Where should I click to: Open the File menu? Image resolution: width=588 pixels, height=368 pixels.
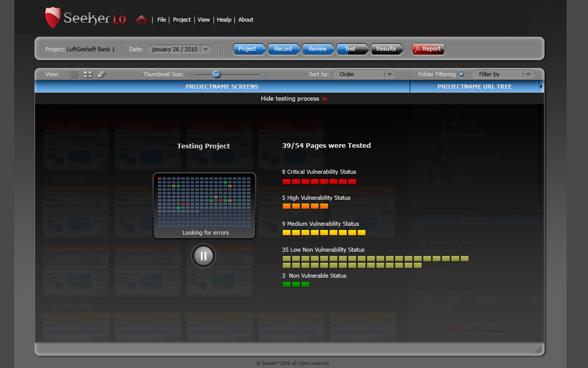click(x=162, y=20)
